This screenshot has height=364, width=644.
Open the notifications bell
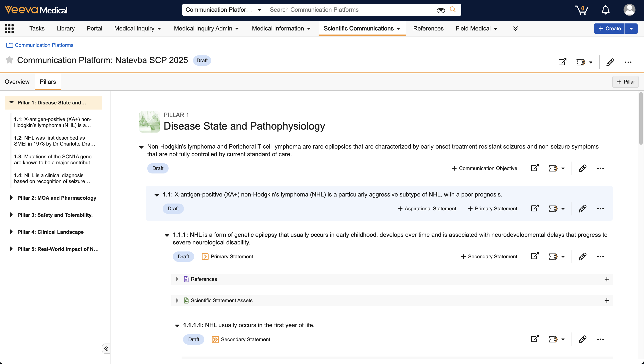(605, 10)
